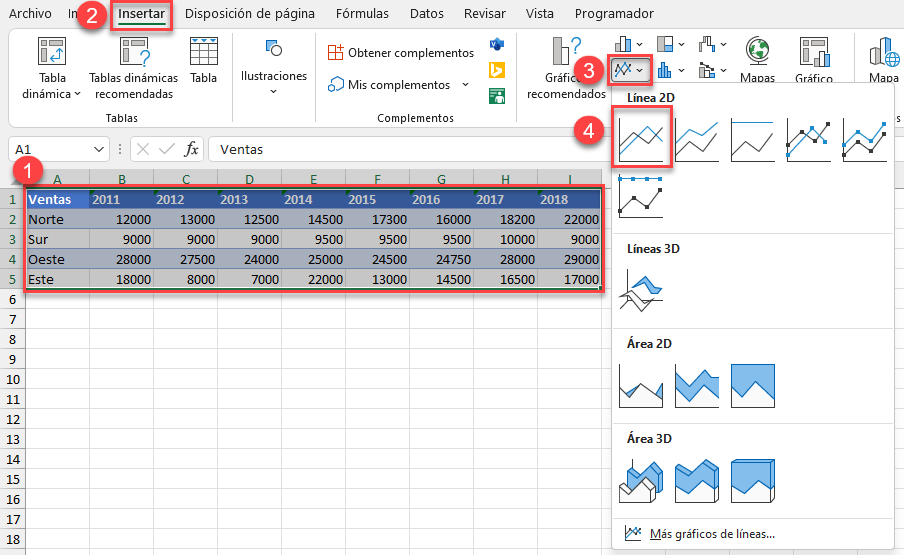
Task: Click the Bing Maps add-in icon
Action: (496, 70)
